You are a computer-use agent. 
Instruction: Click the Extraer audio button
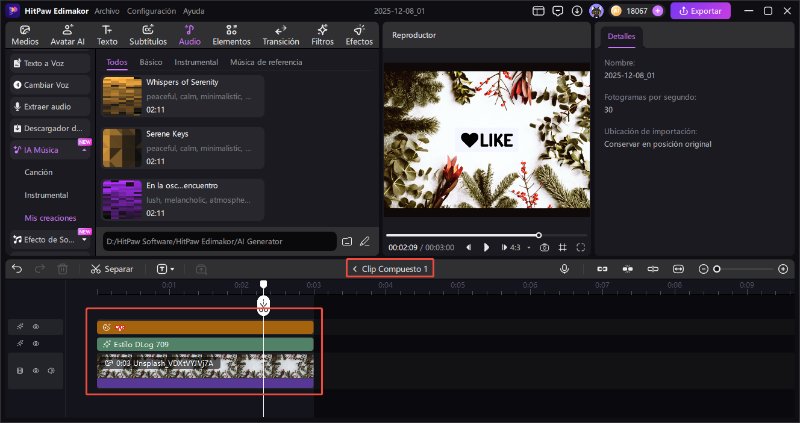coord(50,107)
